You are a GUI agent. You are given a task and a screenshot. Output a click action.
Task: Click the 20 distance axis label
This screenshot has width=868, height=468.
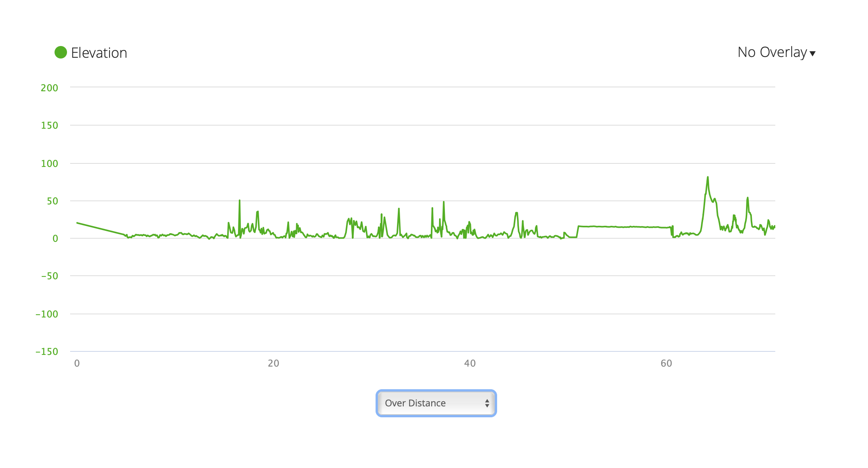click(x=273, y=363)
